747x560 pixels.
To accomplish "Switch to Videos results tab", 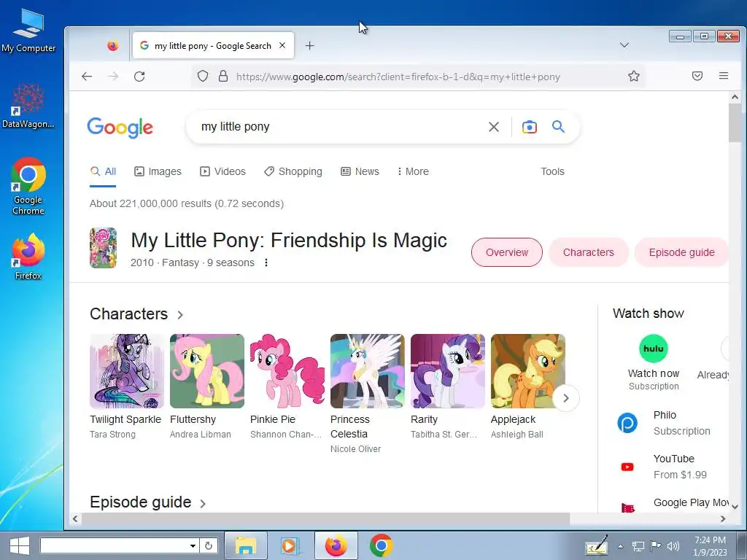I will click(222, 171).
